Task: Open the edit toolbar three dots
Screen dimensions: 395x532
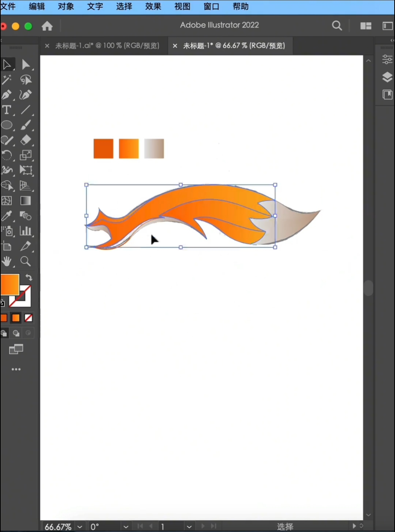Action: (16, 369)
